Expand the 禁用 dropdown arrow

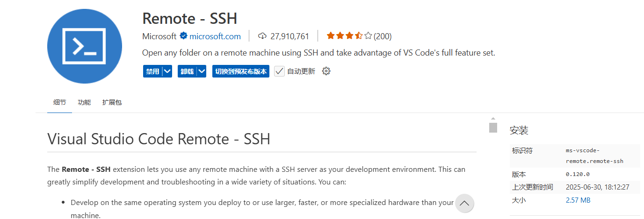[167, 71]
